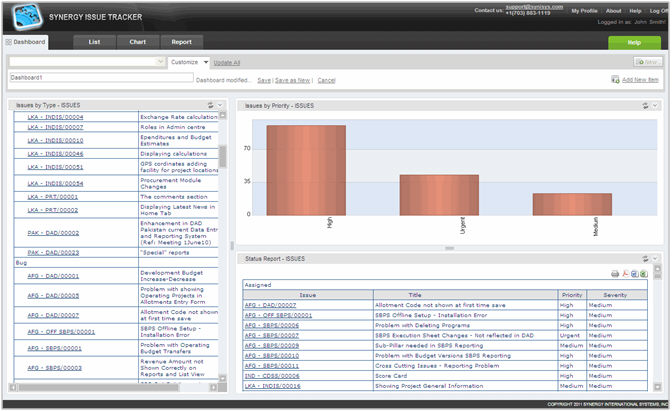Click the Bug group row label
The image size is (672, 411).
point(21,263)
